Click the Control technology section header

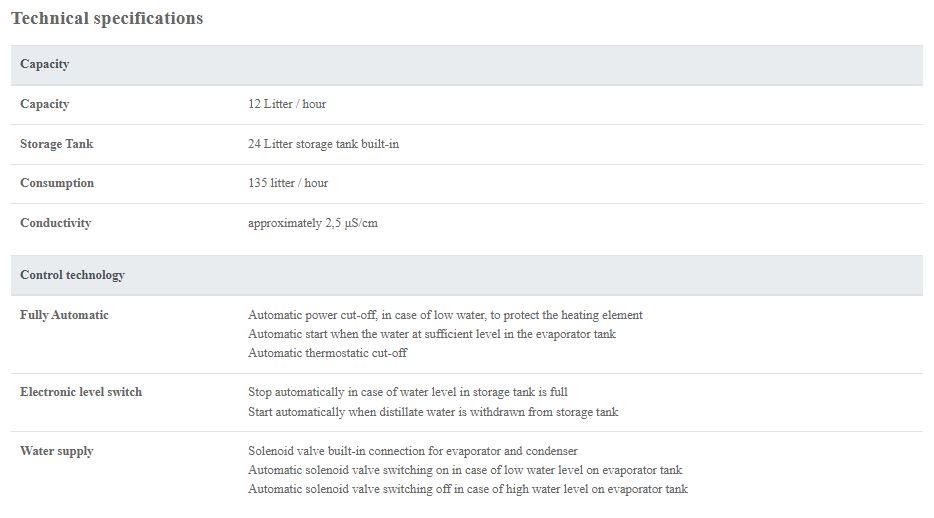72,275
